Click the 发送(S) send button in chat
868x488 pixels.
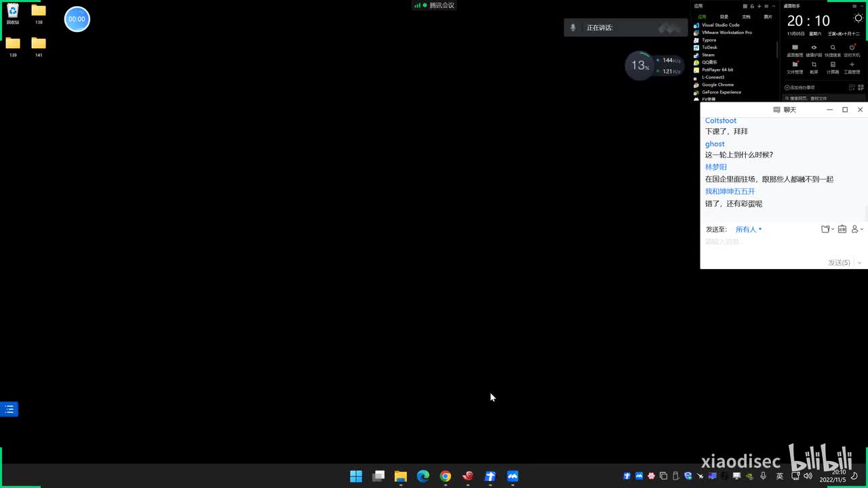(x=839, y=262)
